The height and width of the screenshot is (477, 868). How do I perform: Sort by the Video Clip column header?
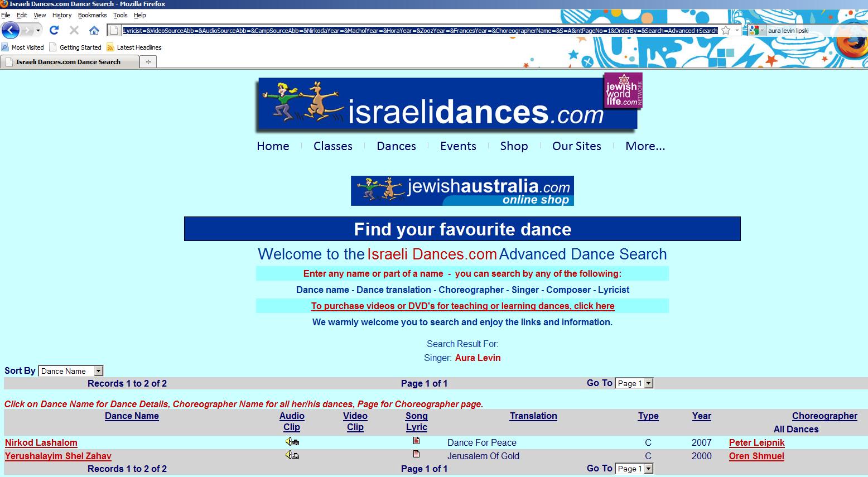coord(355,421)
